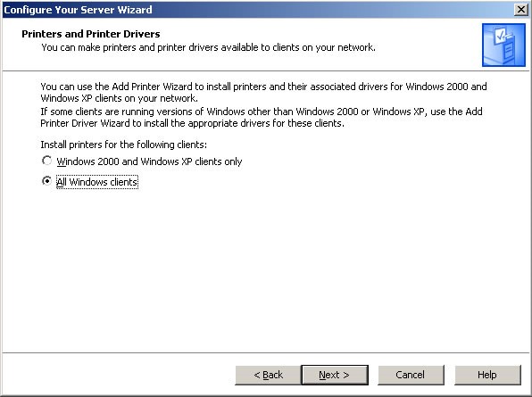Click 'Windows 2000 and Windows XP clients only' label
This screenshot has height=397, width=532.
149,161
